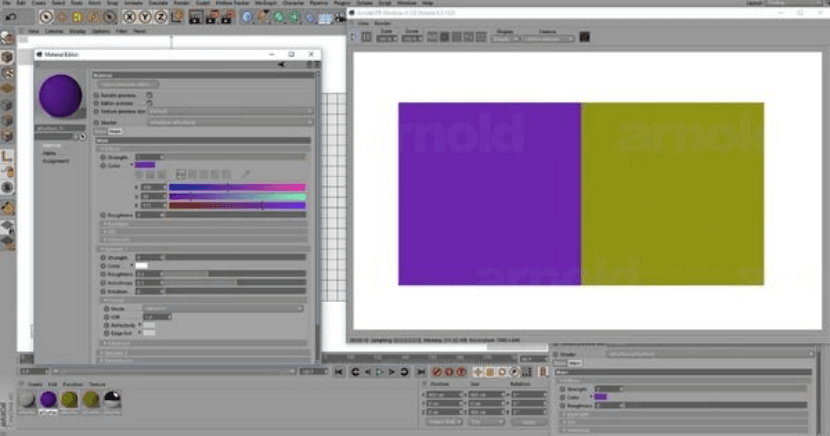This screenshot has height=436, width=830.
Task: Select the yellow Scale tool in the top toolbar
Action: (x=77, y=17)
